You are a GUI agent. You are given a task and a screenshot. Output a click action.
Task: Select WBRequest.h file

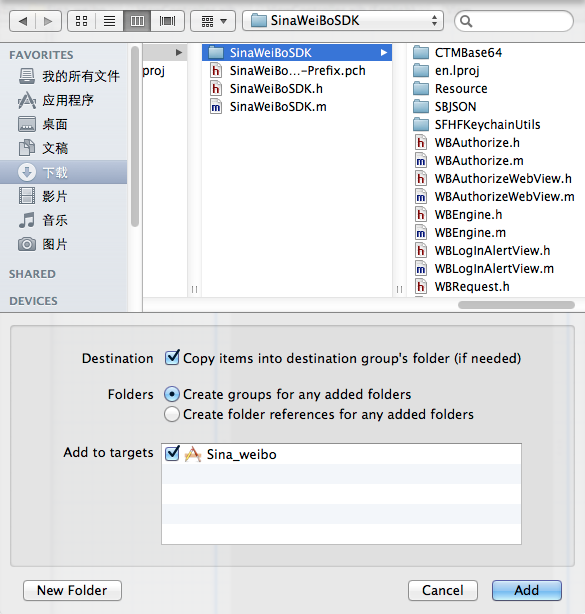click(x=496, y=287)
